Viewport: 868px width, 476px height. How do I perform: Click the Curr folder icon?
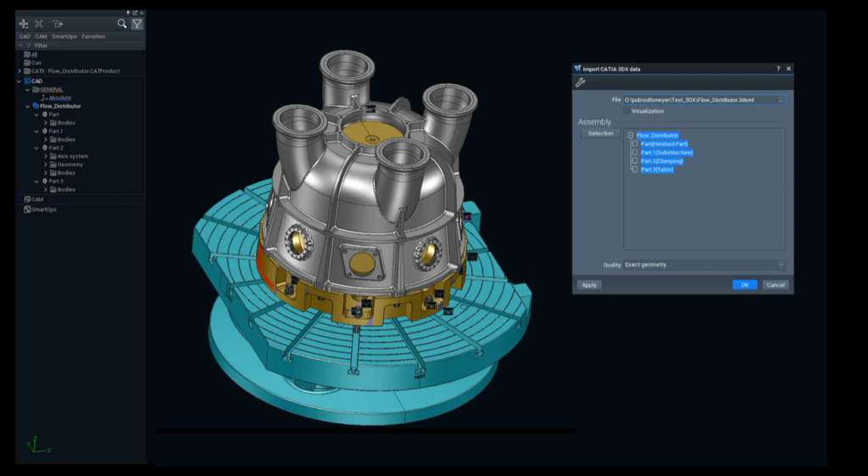[x=26, y=63]
